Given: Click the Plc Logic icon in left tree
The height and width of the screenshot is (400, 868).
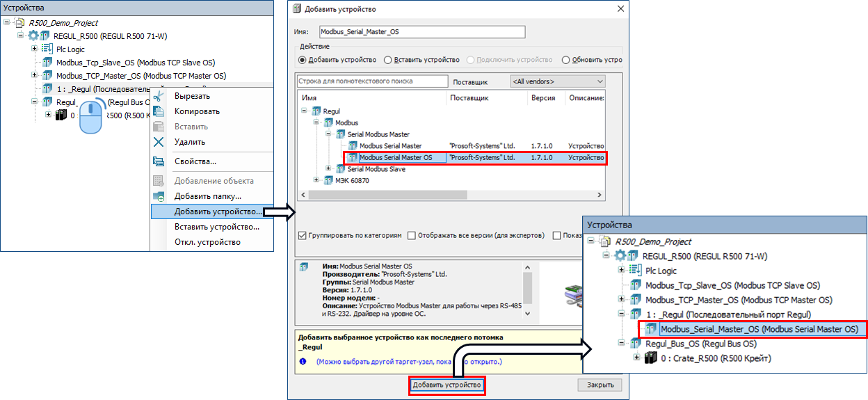Looking at the screenshot, I should [47, 49].
